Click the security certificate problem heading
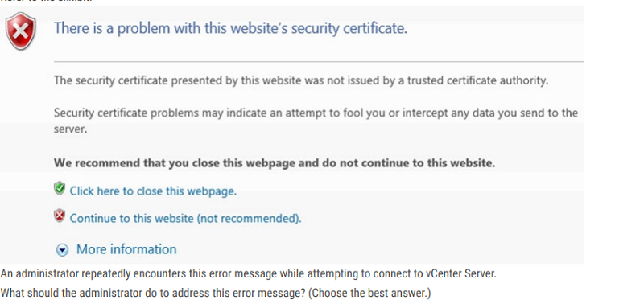Image resolution: width=644 pixels, height=308 pixels. [230, 28]
